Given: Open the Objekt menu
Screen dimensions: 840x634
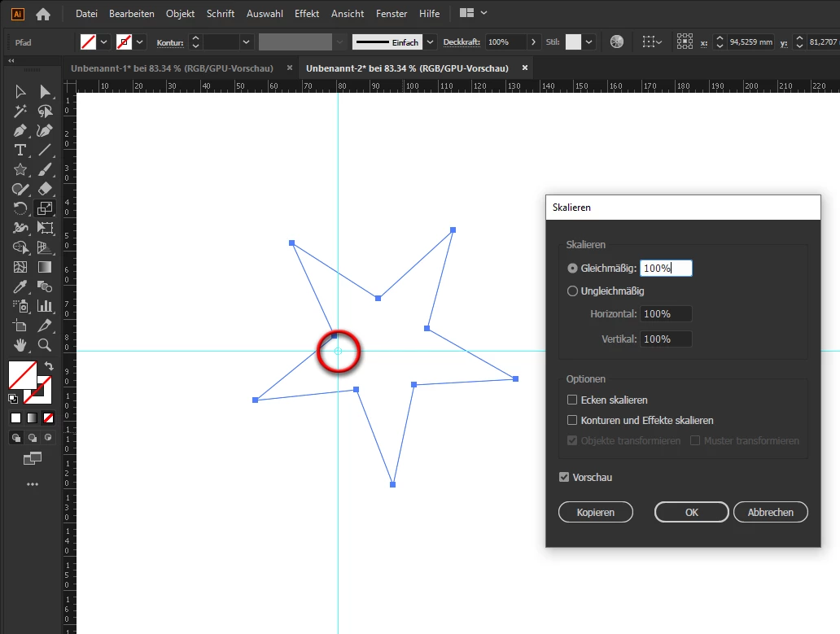Looking at the screenshot, I should pos(180,14).
